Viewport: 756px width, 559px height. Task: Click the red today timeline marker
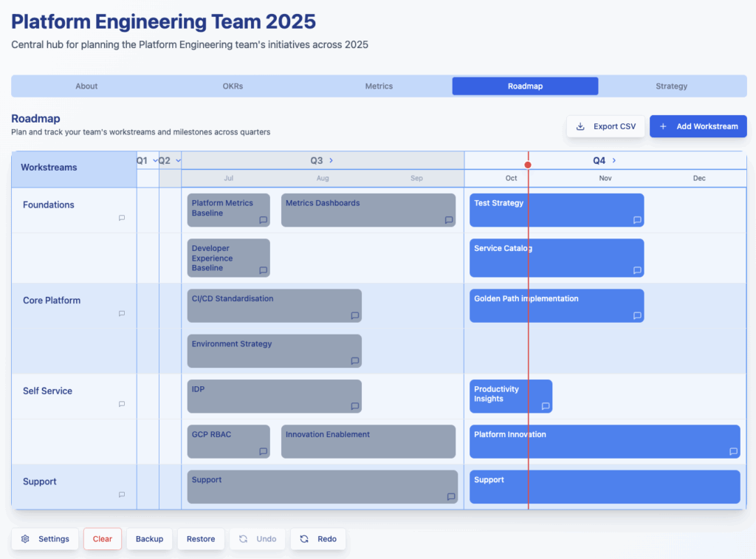coord(528,165)
